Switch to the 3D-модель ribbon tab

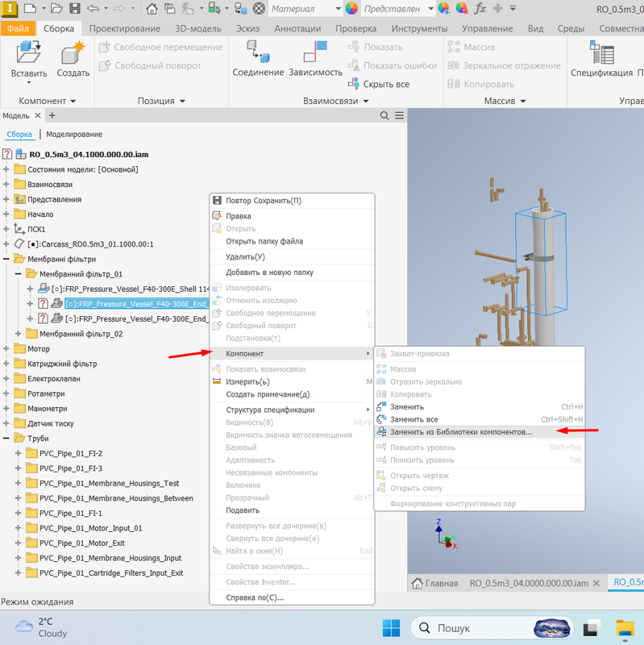(x=197, y=28)
